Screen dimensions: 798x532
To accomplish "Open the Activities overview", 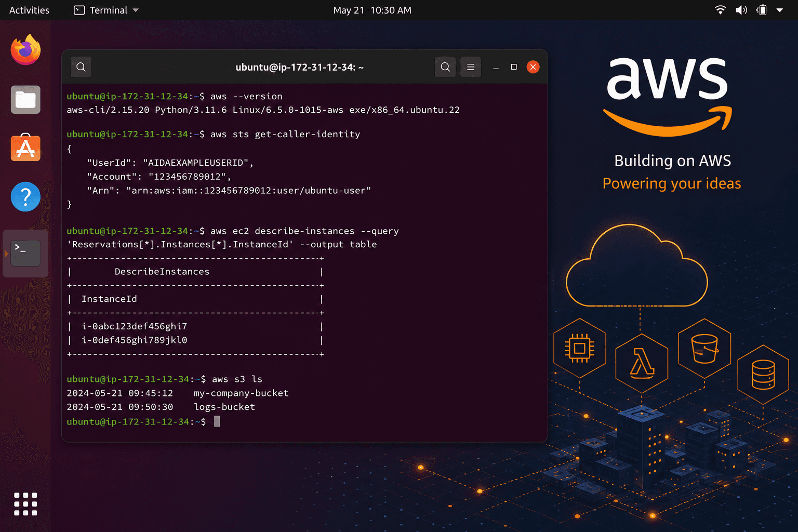I will point(29,10).
